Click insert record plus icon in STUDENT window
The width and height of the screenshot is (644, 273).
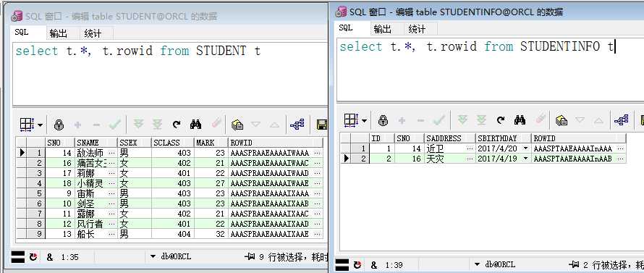77,124
